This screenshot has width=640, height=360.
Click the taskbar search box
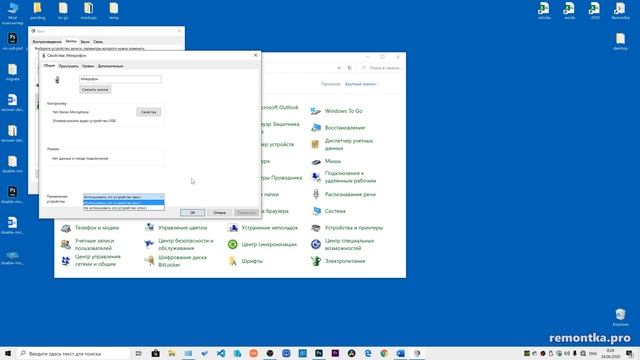click(x=74, y=353)
